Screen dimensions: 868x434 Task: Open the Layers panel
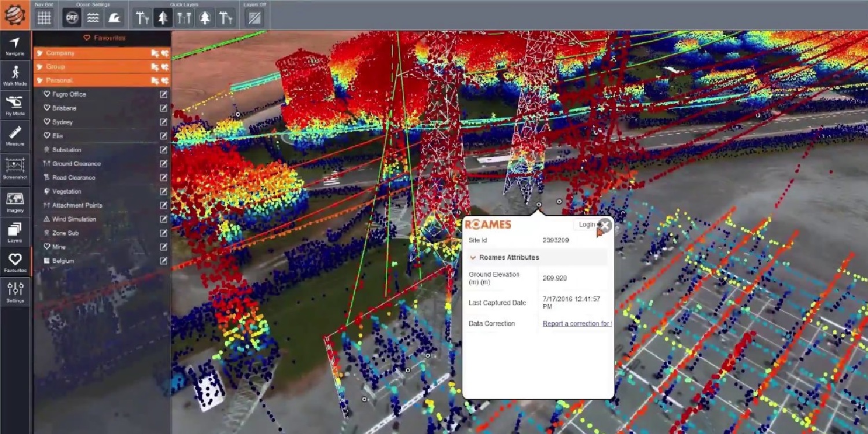point(15,231)
